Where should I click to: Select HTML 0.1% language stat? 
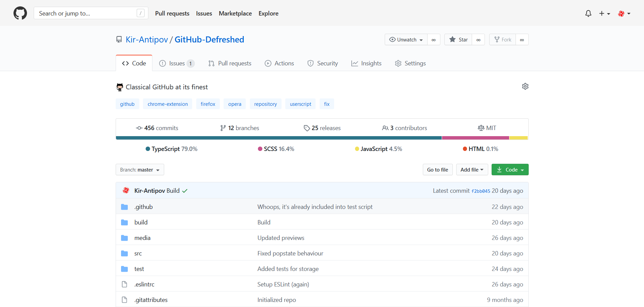[480, 149]
